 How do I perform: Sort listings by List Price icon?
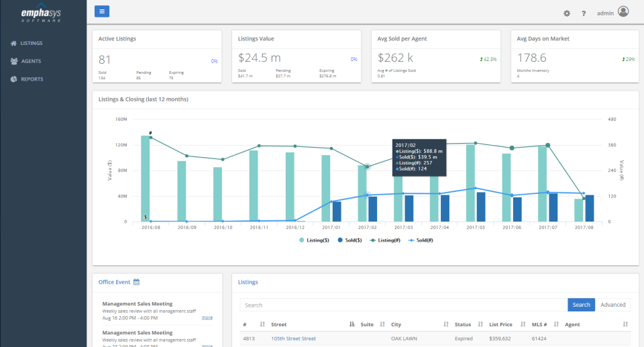tap(523, 324)
